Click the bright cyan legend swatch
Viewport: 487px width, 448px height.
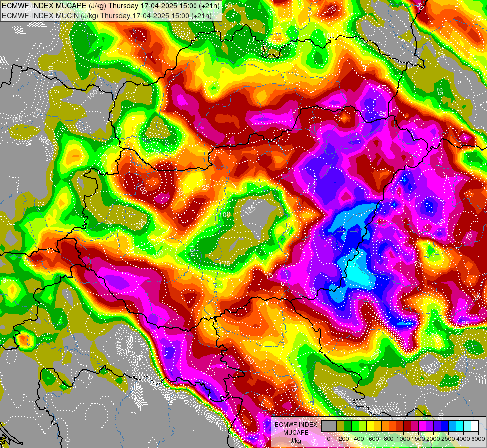(x=460, y=426)
